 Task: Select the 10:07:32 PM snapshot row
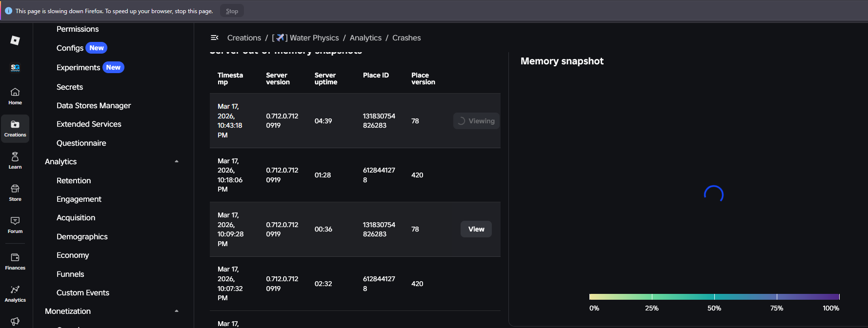355,284
